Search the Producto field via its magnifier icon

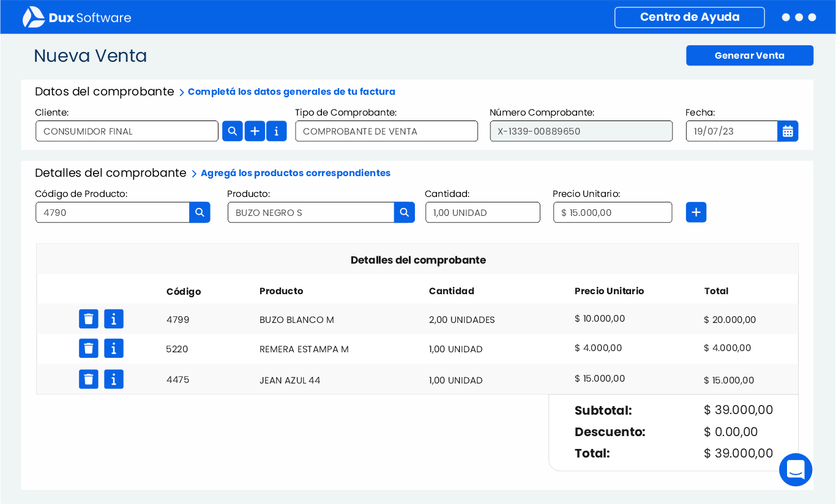coord(404,212)
